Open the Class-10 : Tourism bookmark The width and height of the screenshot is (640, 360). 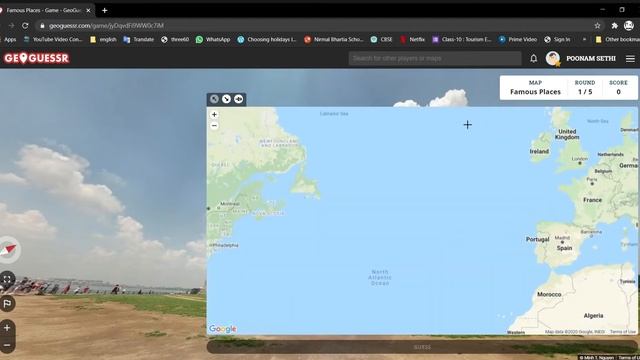click(462, 40)
